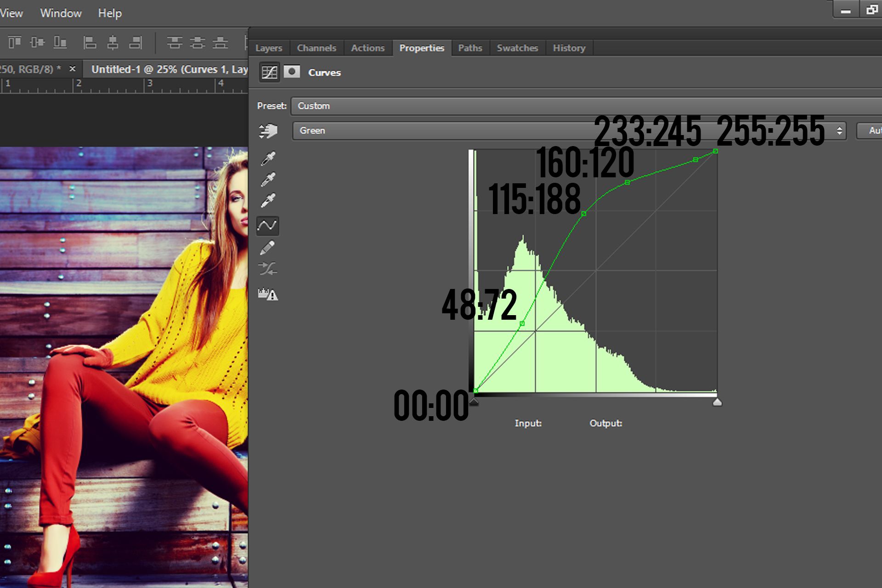Image resolution: width=882 pixels, height=588 pixels.
Task: Click the calculate more accurate histogram warning icon
Action: coord(268,294)
